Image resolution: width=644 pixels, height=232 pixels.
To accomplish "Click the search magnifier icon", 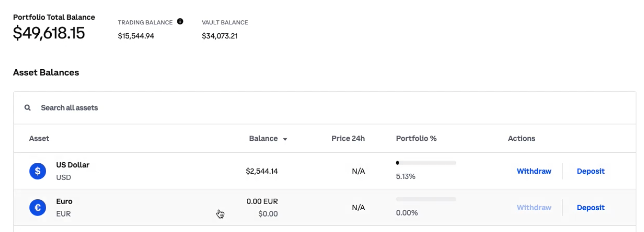I will (x=28, y=108).
